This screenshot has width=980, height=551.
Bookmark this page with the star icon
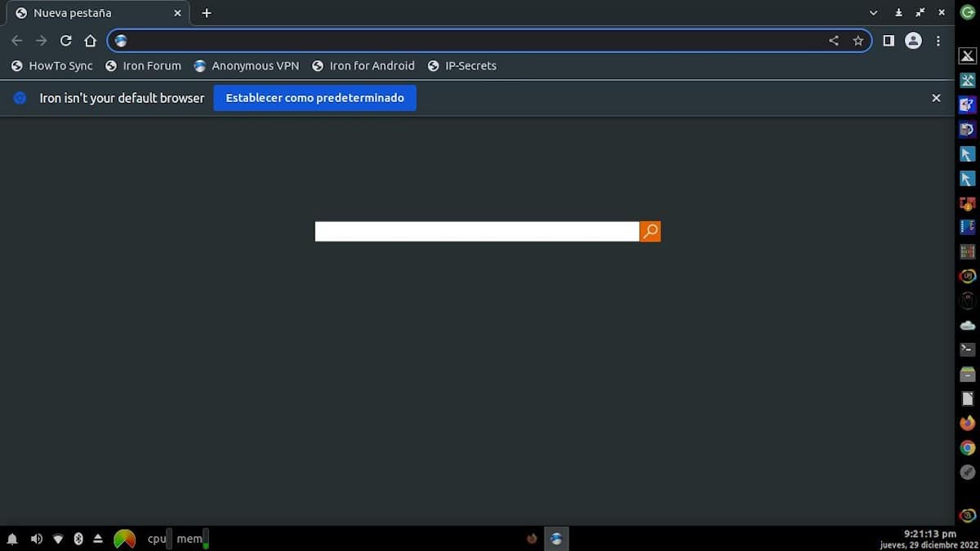point(857,40)
